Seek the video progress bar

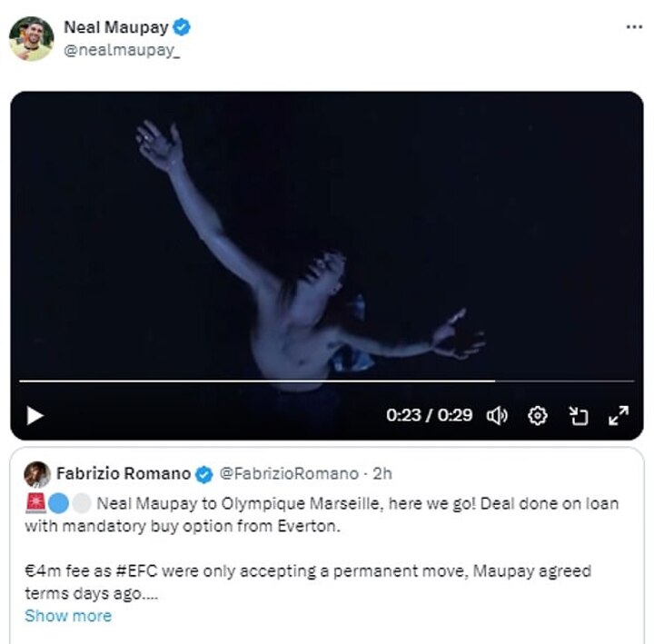[272, 381]
